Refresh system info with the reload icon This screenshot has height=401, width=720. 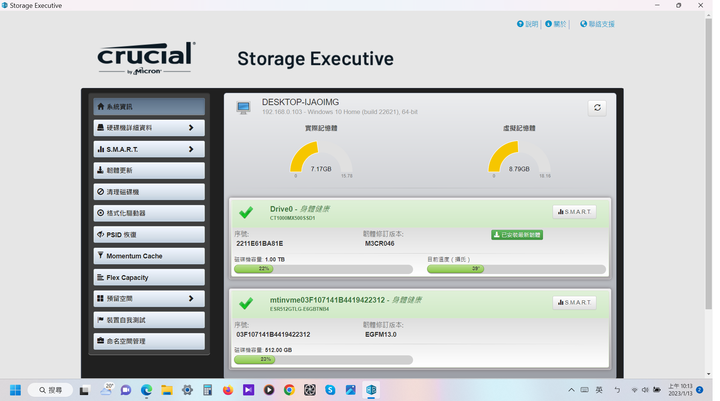(597, 108)
